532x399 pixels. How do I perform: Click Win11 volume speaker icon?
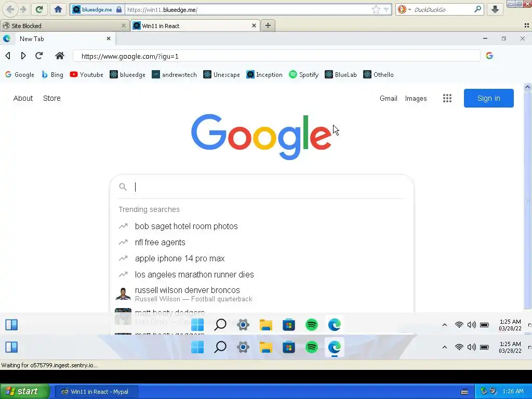472,347
